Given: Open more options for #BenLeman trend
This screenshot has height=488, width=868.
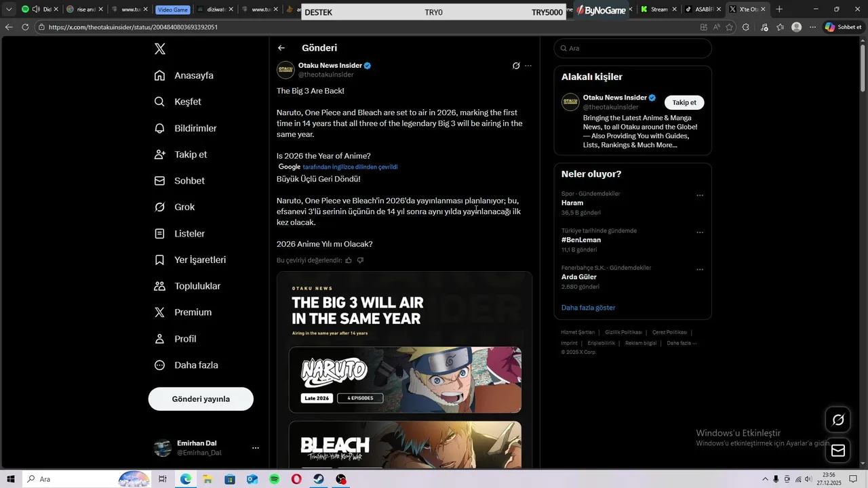Looking at the screenshot, I should pos(700,232).
